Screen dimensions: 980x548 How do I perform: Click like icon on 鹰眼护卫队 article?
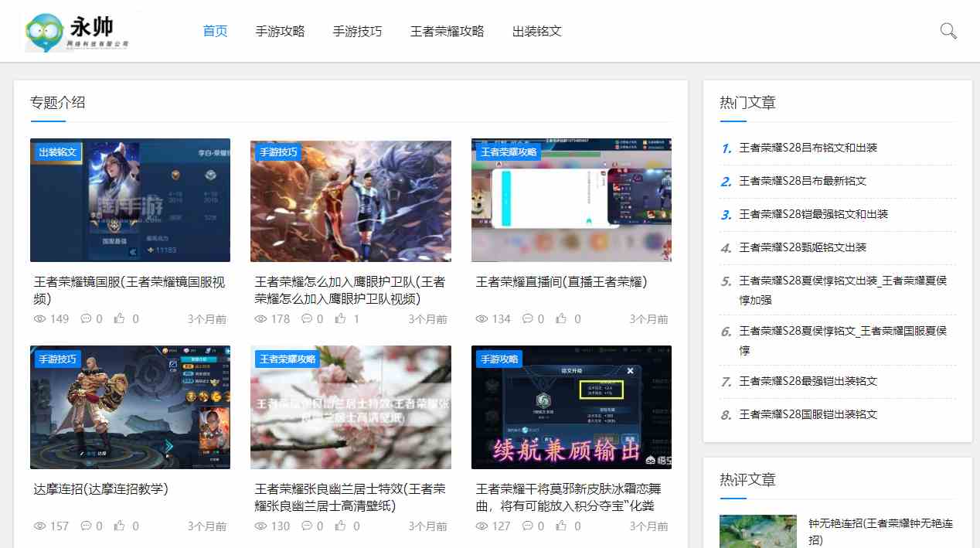(341, 319)
